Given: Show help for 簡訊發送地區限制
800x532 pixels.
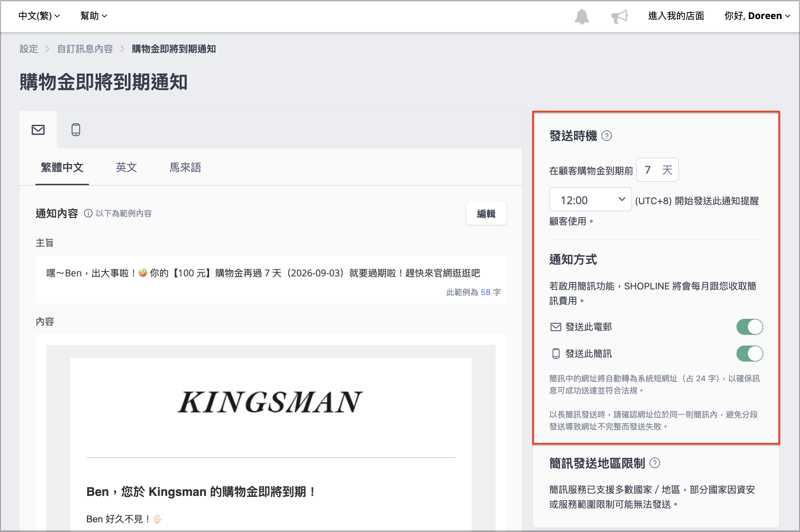Looking at the screenshot, I should coord(655,463).
